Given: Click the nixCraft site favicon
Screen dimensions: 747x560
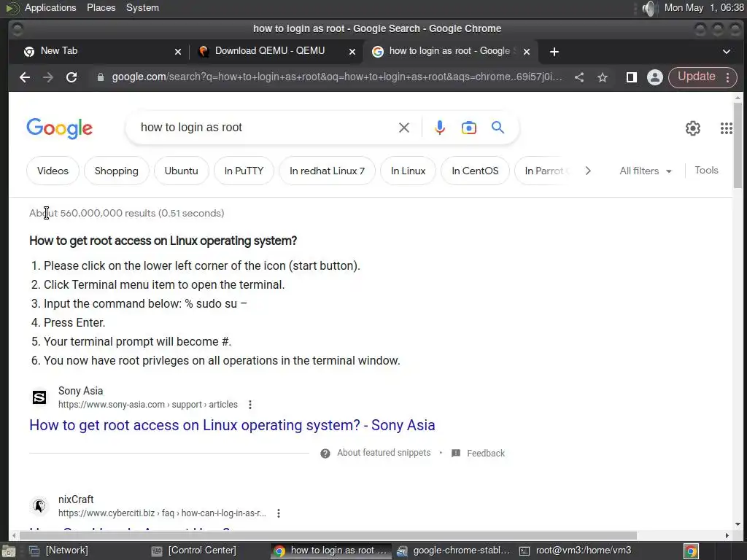Looking at the screenshot, I should (x=39, y=506).
